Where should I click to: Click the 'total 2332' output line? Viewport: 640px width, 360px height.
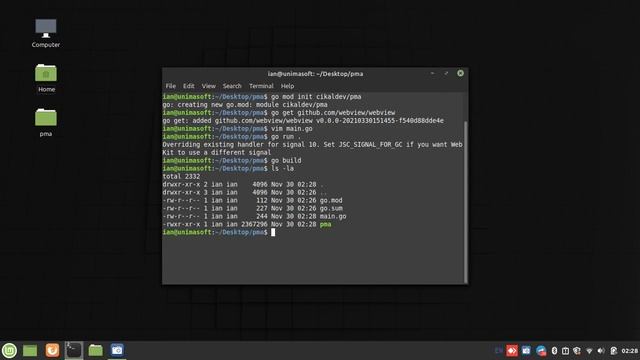coord(181,176)
